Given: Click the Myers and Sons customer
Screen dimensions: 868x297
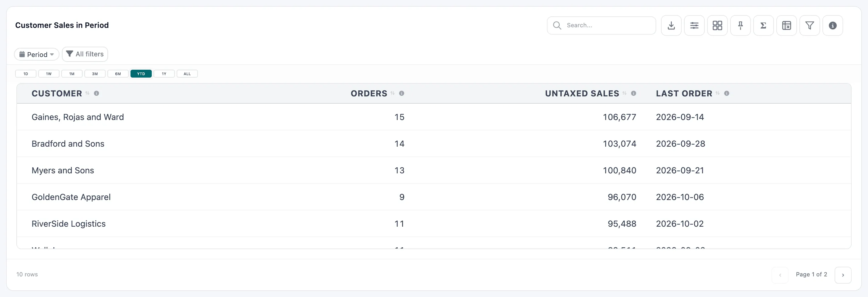Looking at the screenshot, I should [63, 171].
